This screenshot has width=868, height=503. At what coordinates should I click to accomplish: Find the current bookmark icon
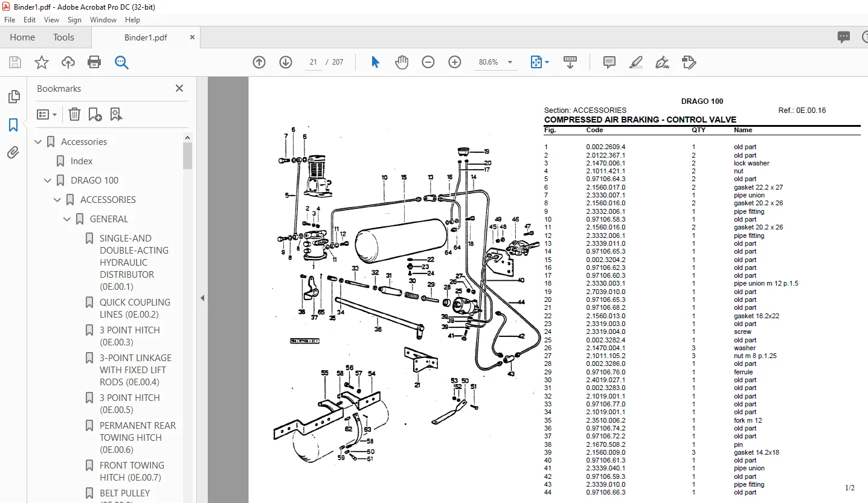[116, 114]
